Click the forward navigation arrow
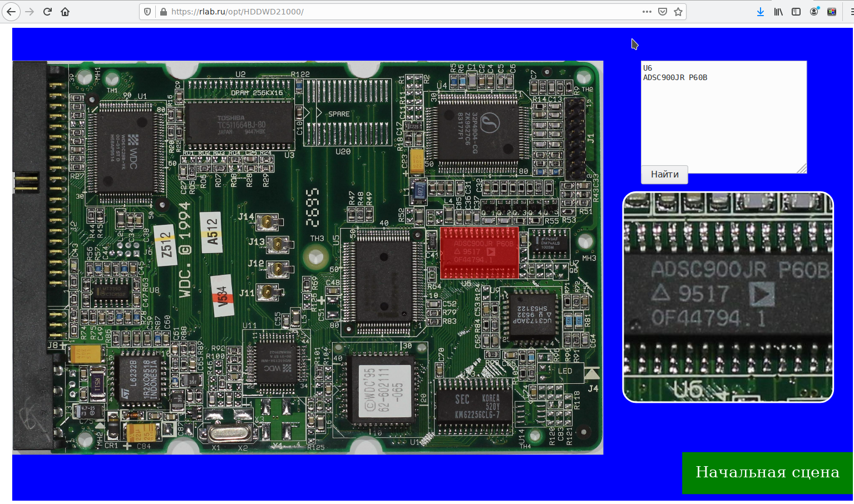 29,12
